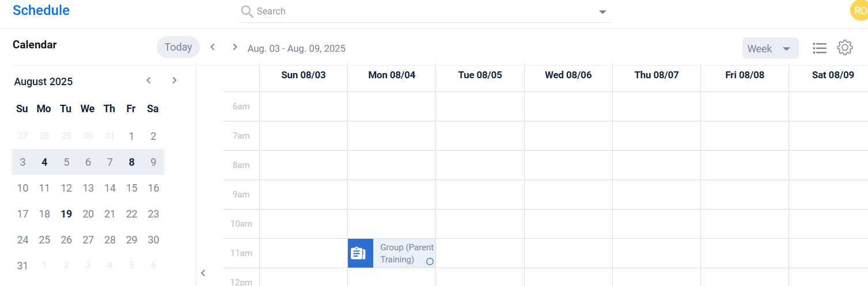Click the RO user avatar
Screen dimensions: 868x286
[x=859, y=10]
